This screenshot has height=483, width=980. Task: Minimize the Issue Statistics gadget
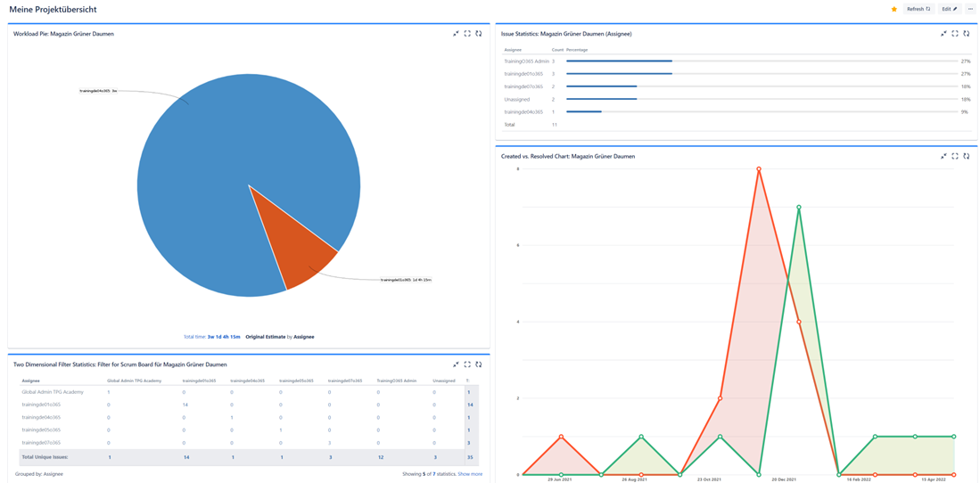point(943,34)
